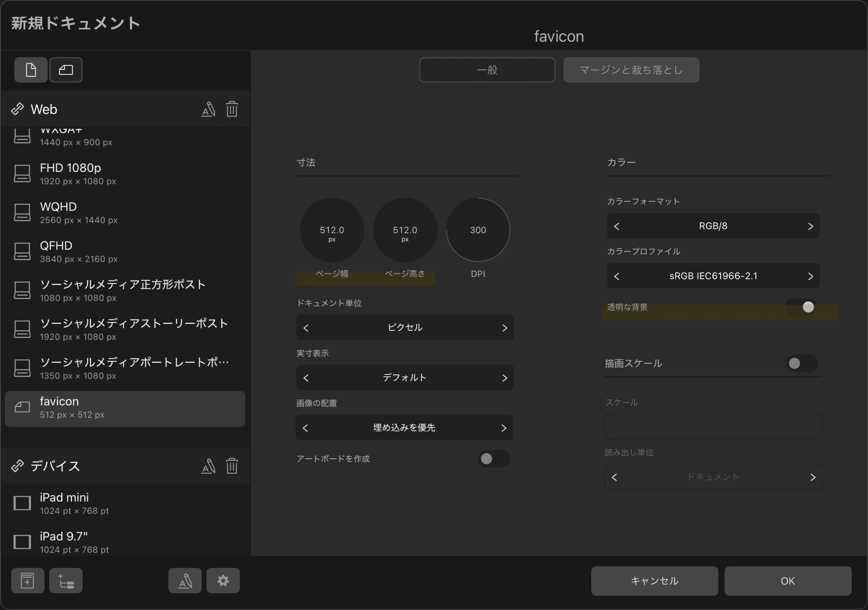Open the sRGB IEC61966-2.1 profile dropdown
This screenshot has width=868, height=610.
tap(714, 276)
